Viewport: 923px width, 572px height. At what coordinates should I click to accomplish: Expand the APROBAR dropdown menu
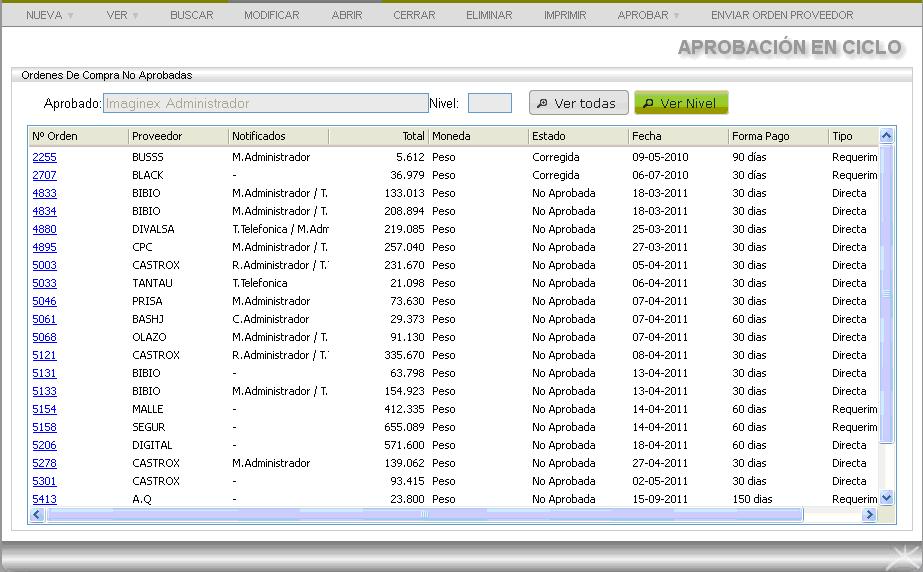coord(648,15)
